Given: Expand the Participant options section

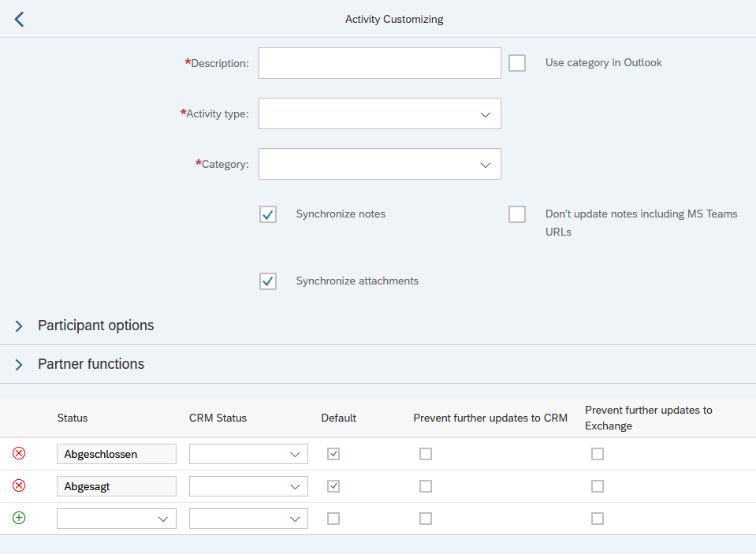Looking at the screenshot, I should [20, 325].
